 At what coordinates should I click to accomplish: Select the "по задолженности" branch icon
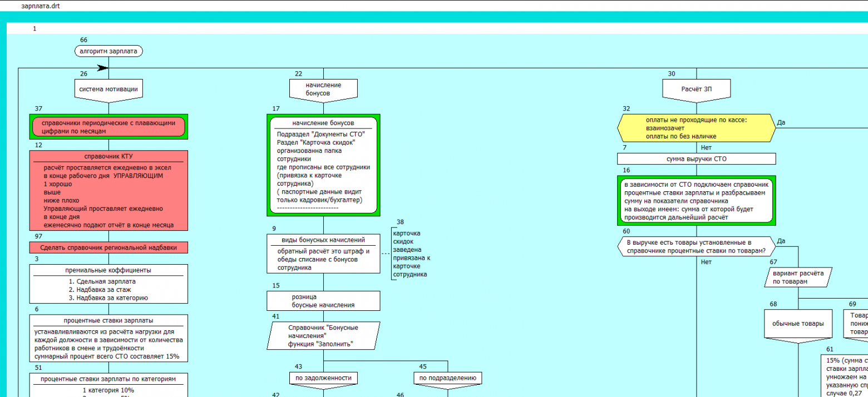coord(323,378)
